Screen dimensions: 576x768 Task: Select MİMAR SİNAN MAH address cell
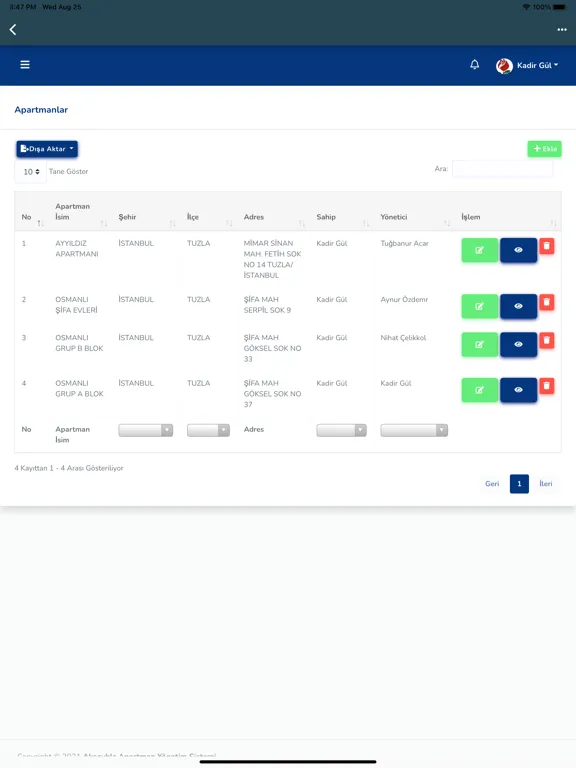(272, 259)
